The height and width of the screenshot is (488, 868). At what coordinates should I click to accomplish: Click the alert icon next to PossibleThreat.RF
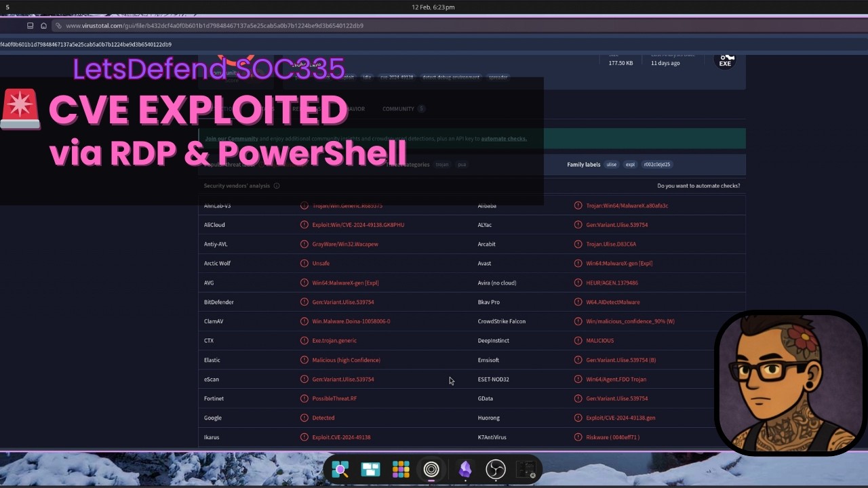(304, 399)
